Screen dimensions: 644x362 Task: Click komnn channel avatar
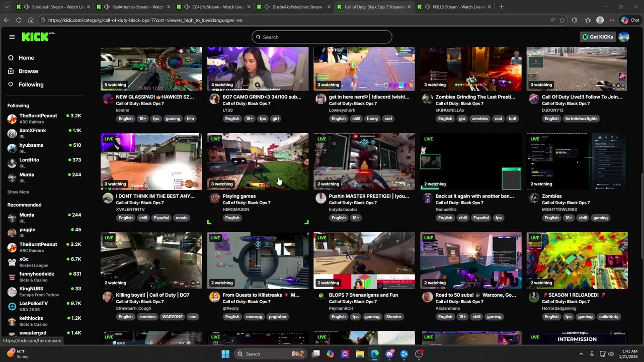point(108,99)
